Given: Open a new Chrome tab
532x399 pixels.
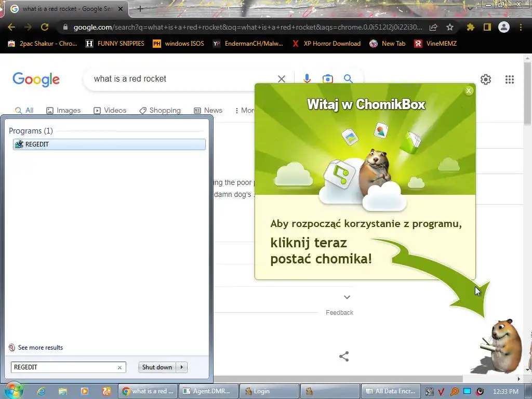Looking at the screenshot, I should click(x=140, y=9).
